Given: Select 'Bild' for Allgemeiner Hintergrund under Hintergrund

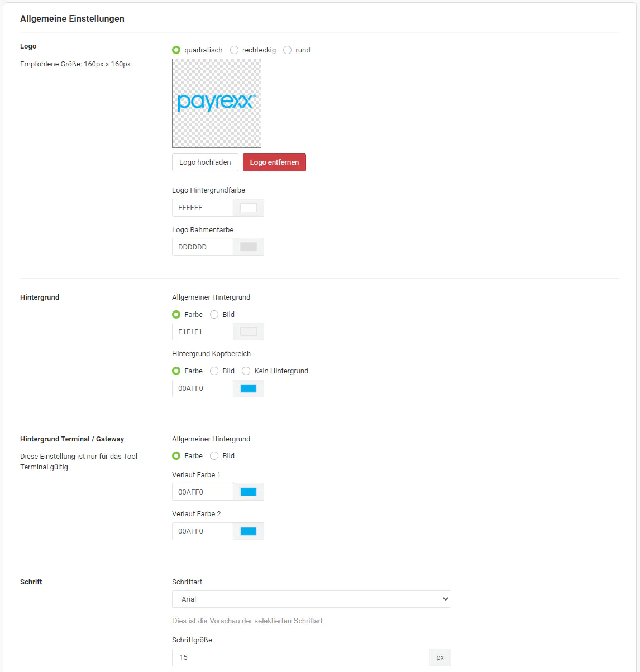Looking at the screenshot, I should tap(214, 315).
